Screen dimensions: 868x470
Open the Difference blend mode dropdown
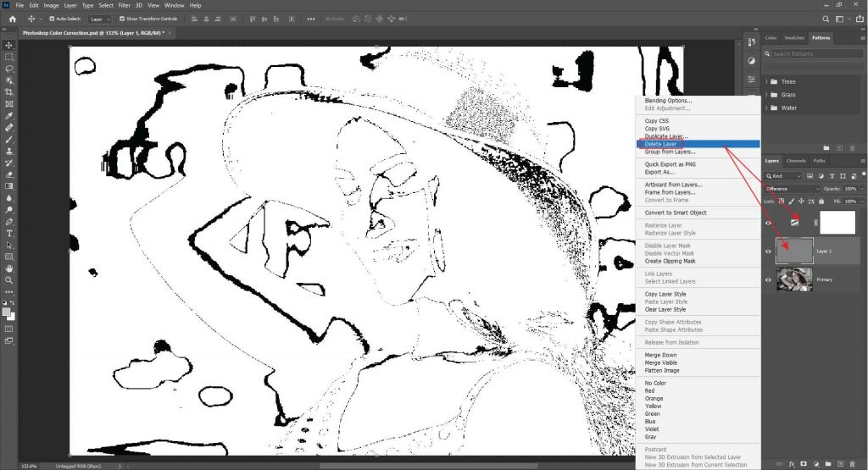[x=793, y=189]
